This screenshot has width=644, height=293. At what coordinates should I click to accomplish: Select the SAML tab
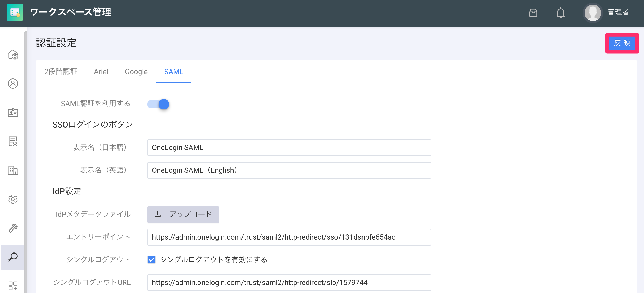click(174, 72)
